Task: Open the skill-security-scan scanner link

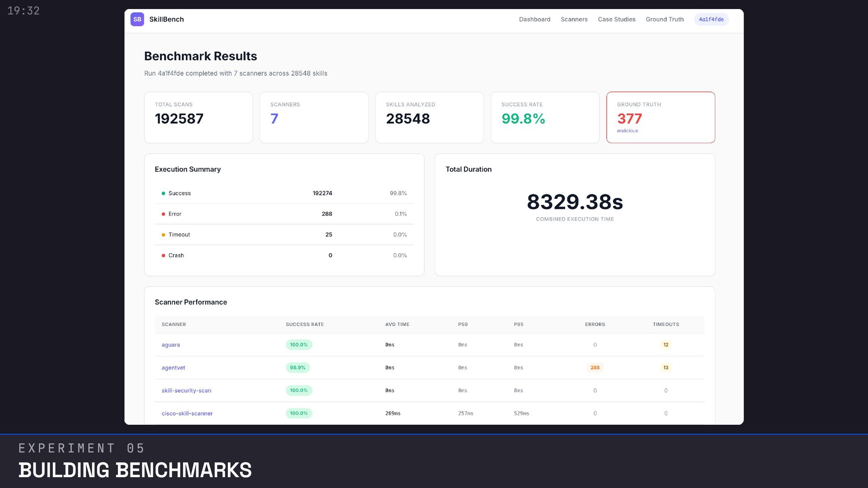Action: tap(186, 390)
